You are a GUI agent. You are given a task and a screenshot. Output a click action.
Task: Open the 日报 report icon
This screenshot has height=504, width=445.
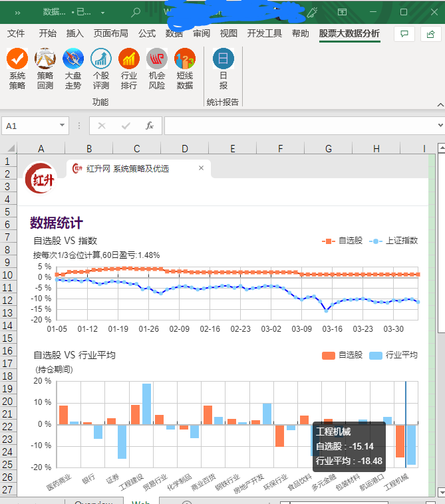(x=223, y=68)
